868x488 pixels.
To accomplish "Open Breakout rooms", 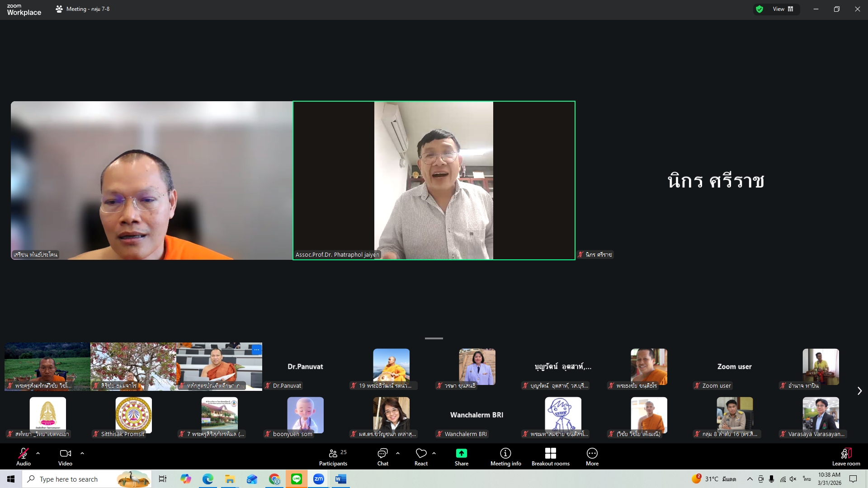I will [x=550, y=456].
